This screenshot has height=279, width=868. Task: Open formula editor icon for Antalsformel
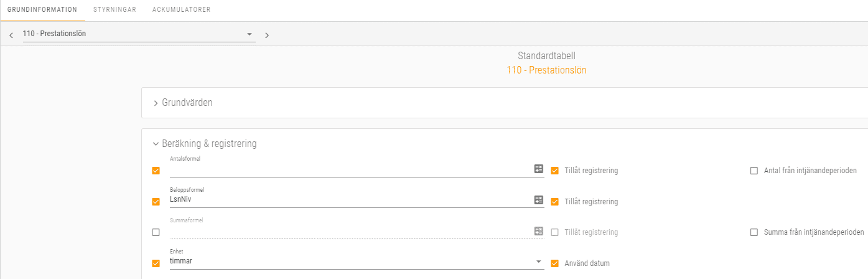pos(539,169)
